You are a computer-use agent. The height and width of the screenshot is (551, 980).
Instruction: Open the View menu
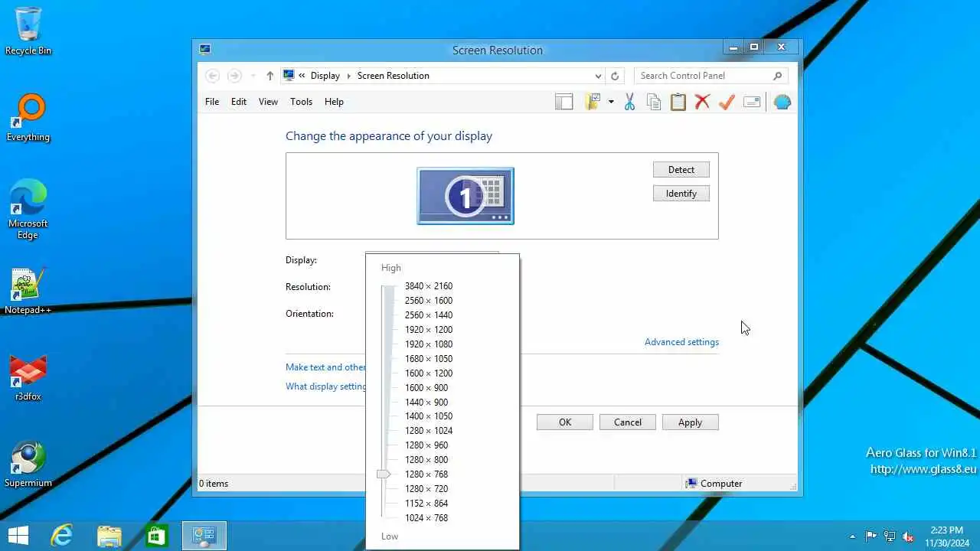click(268, 102)
